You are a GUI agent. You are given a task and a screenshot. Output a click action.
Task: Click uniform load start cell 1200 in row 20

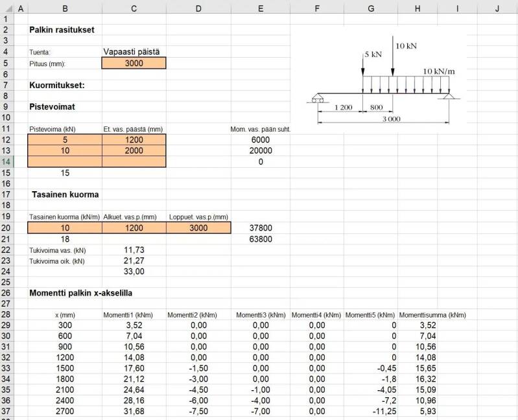[x=134, y=228]
